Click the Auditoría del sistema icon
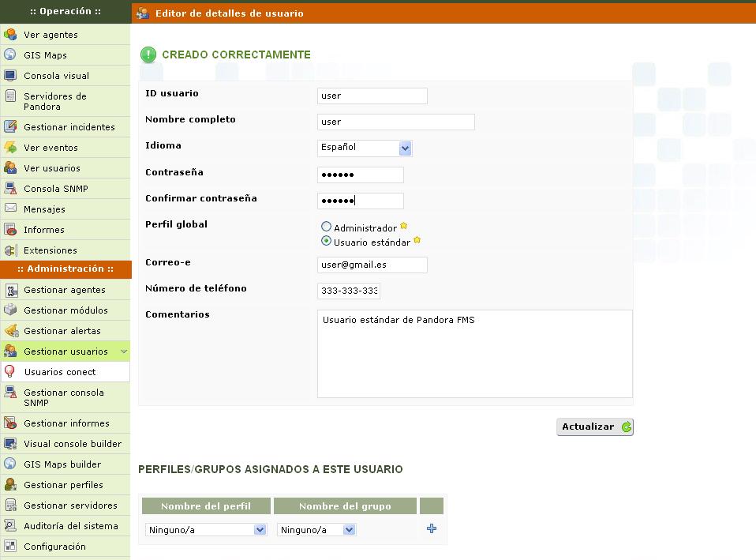 click(10, 526)
